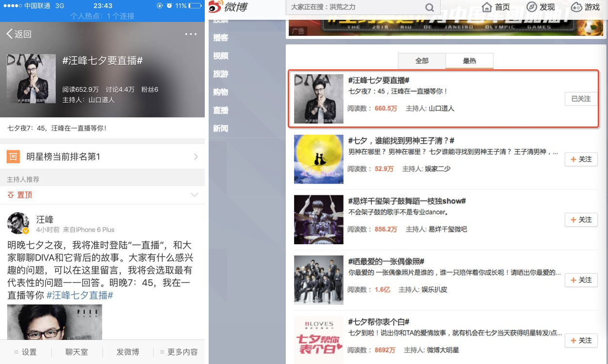Open host link 娱乐扒皮

click(434, 289)
